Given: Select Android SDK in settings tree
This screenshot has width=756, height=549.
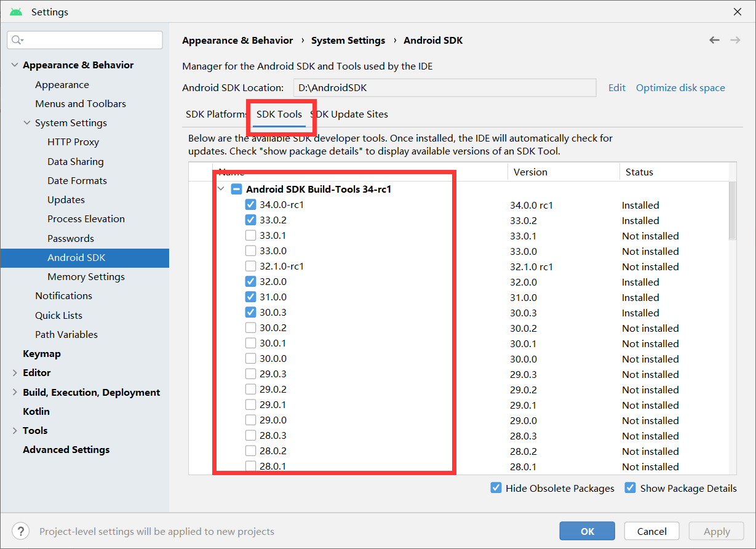Looking at the screenshot, I should [85, 258].
